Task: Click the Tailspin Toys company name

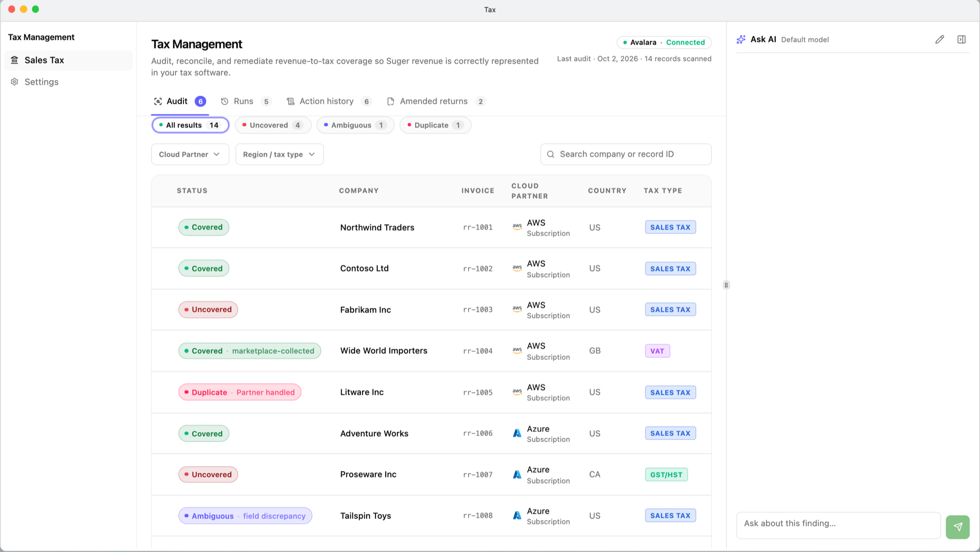Action: click(x=366, y=516)
